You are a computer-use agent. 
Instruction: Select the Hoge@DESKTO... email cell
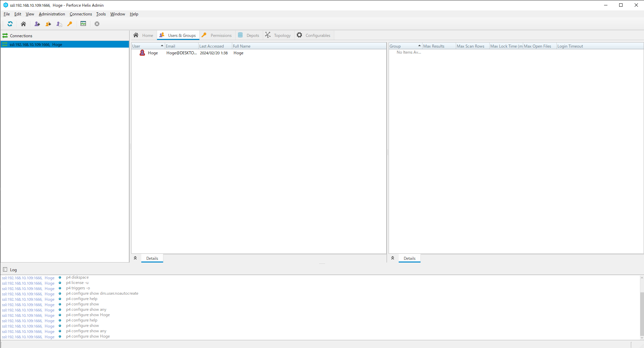182,53
